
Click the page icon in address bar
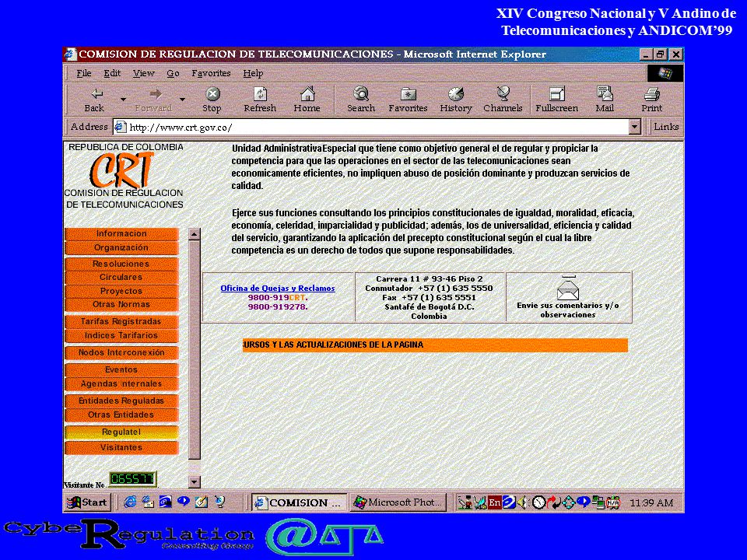pyautogui.click(x=121, y=127)
